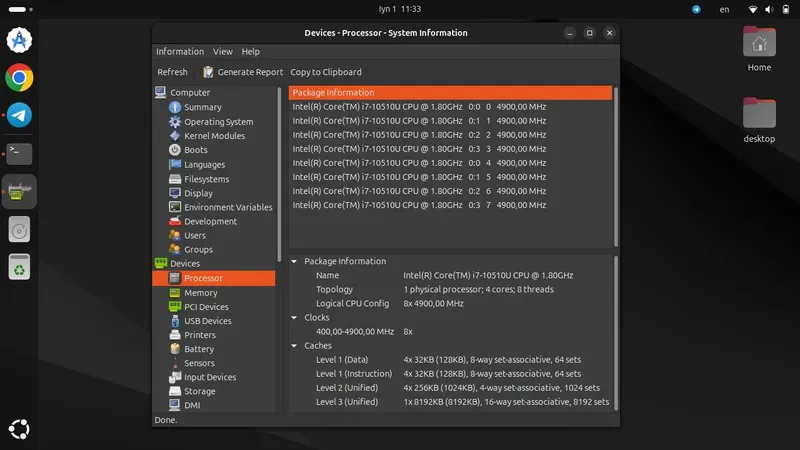Select the Battery icon

point(174,349)
